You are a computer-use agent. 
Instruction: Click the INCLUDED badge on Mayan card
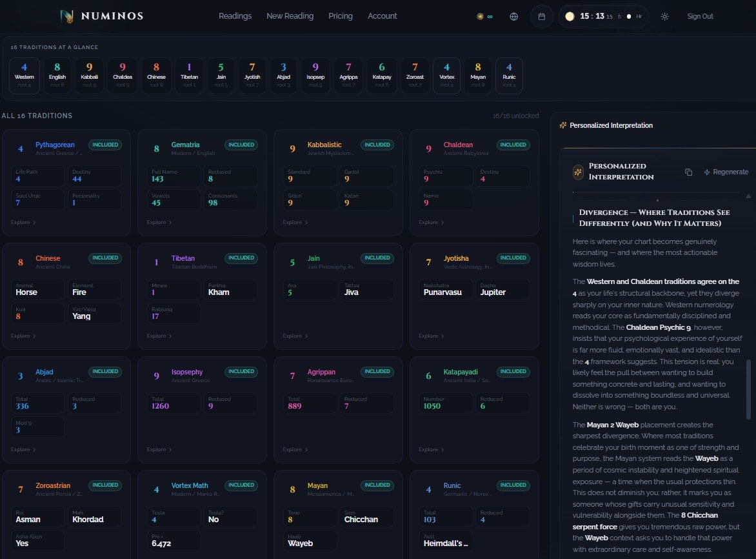tap(377, 485)
